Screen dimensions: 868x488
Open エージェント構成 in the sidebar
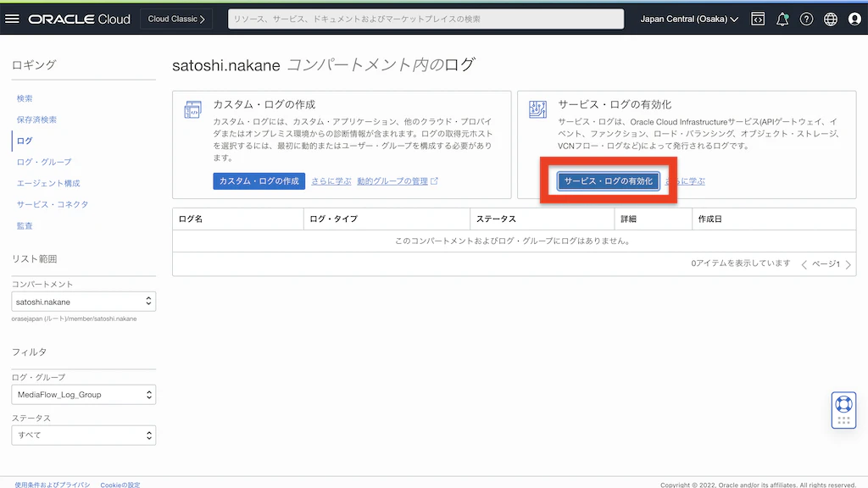coord(48,183)
